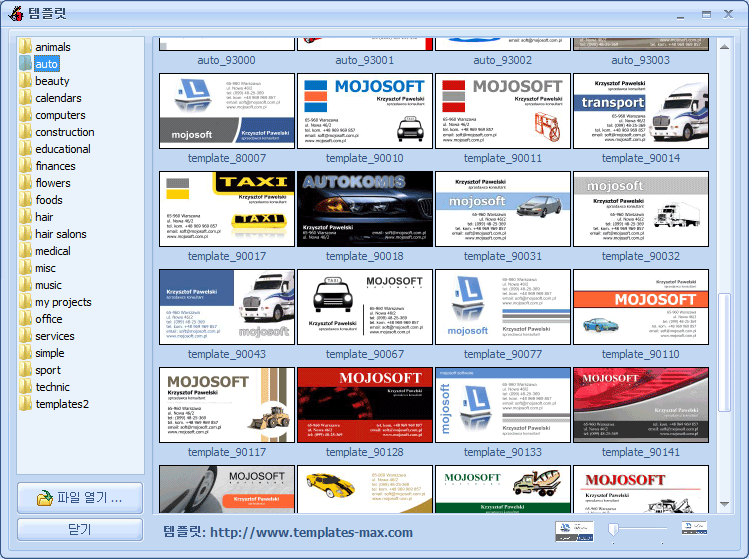Select the beauty folder
This screenshot has width=749, height=559.
pos(52,81)
